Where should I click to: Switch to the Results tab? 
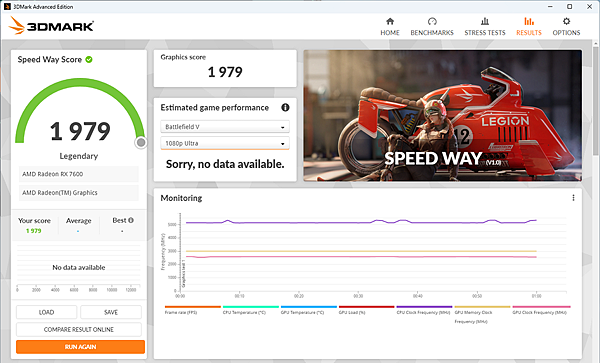(529, 26)
